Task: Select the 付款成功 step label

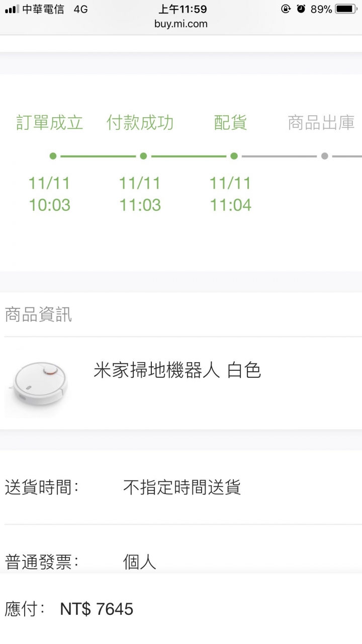Action: 140,123
